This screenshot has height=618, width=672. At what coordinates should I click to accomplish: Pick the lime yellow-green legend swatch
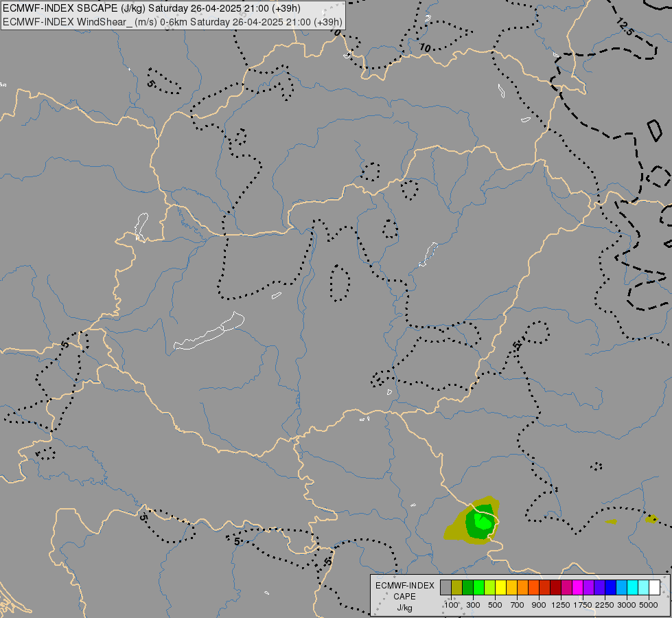[x=489, y=588]
